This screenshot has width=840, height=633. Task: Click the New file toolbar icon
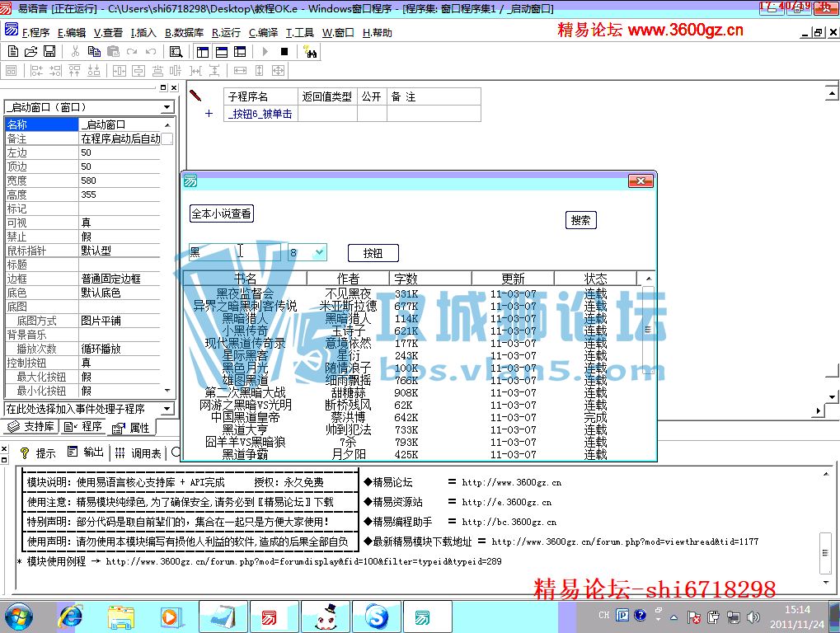(x=13, y=51)
